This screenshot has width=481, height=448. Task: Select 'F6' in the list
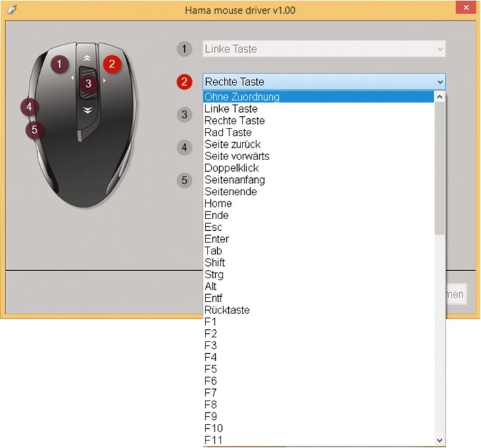(318, 381)
